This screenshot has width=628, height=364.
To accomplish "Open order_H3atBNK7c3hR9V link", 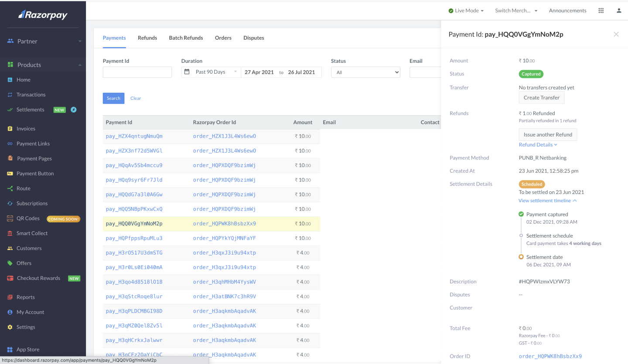I will [225, 296].
